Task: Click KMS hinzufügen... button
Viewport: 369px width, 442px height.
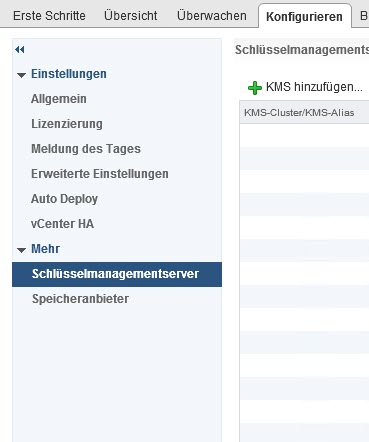Action: click(305, 87)
